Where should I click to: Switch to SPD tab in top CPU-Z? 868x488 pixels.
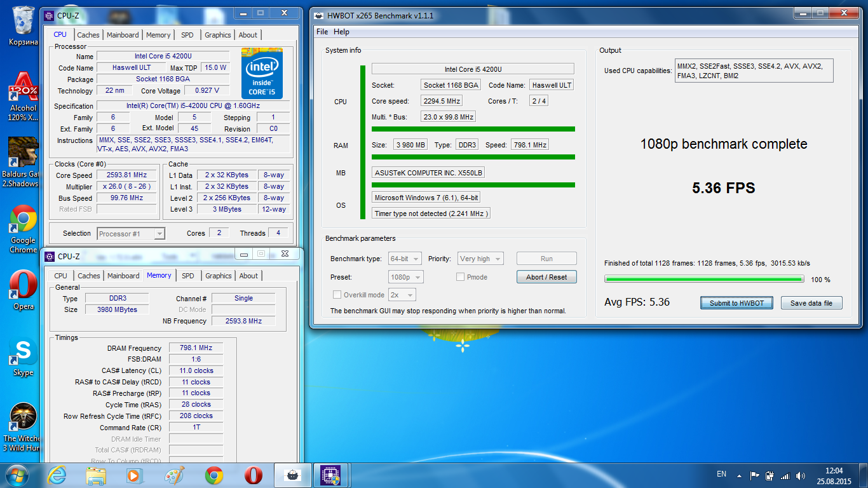coord(187,35)
